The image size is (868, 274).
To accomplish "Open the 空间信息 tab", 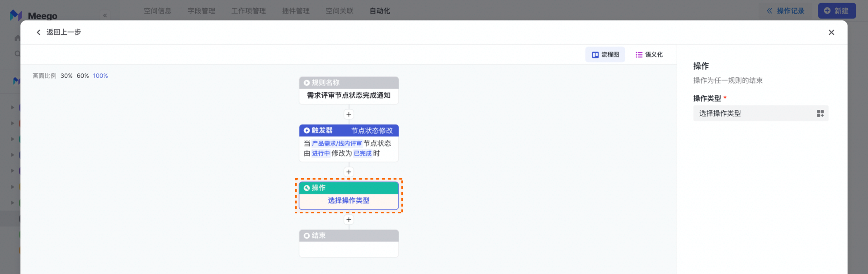I will click(x=158, y=11).
